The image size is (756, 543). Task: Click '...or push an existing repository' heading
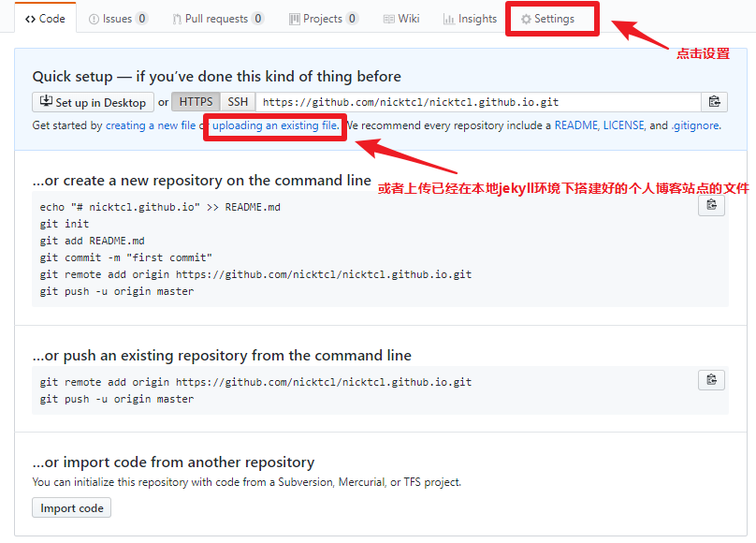pyautogui.click(x=222, y=356)
